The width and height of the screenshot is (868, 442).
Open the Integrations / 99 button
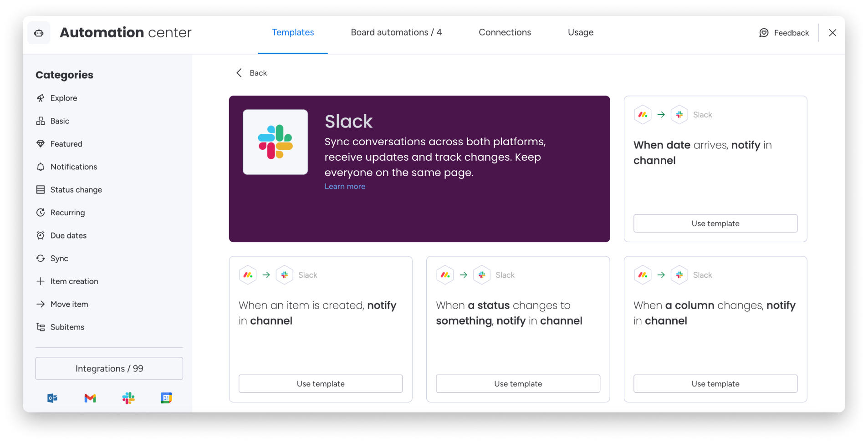(x=109, y=368)
